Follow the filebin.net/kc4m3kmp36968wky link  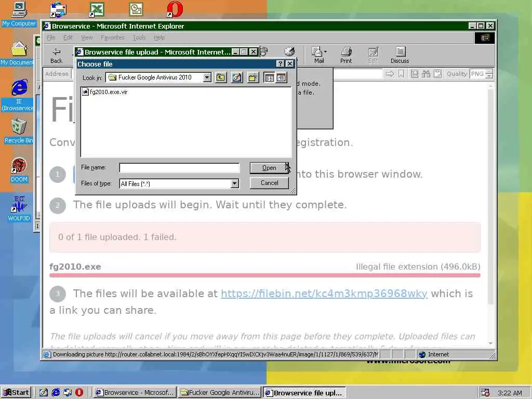[x=324, y=294]
